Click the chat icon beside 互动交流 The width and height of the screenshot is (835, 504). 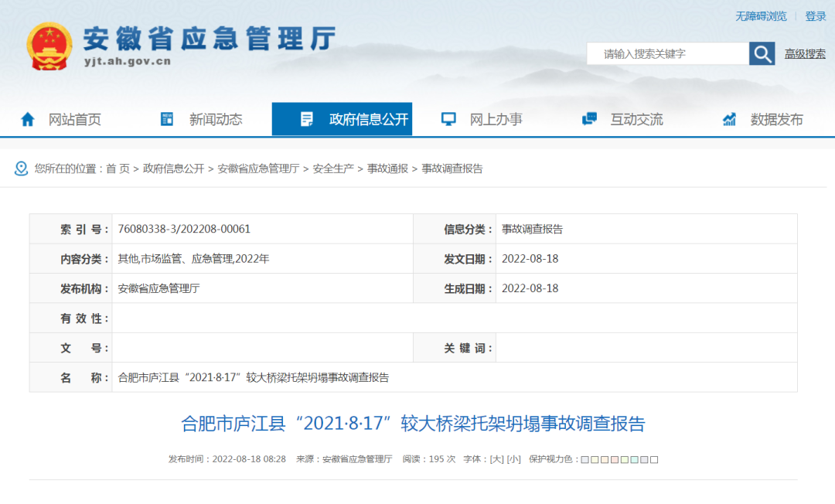pyautogui.click(x=589, y=119)
